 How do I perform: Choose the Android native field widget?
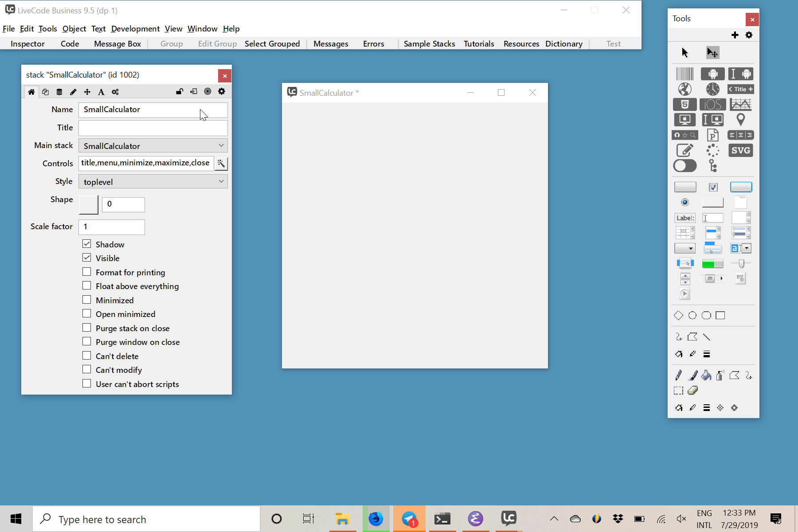740,74
